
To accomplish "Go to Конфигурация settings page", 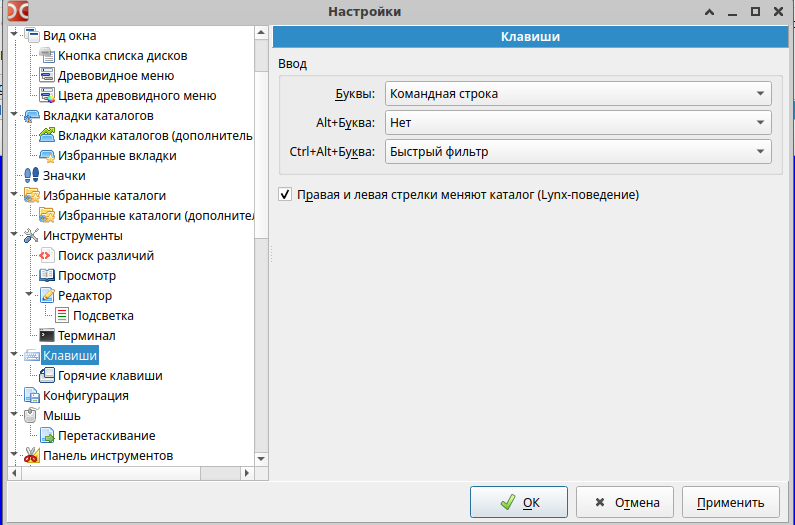I will click(x=86, y=396).
